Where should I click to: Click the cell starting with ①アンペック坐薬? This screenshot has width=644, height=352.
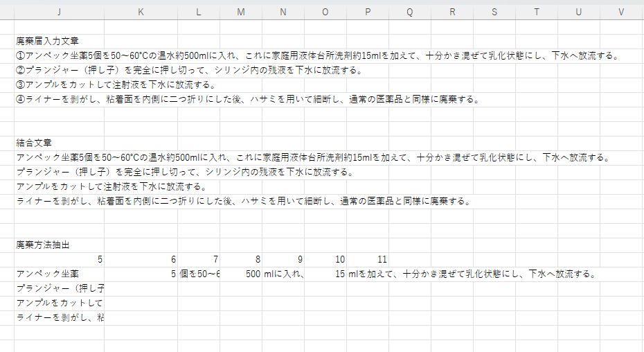point(59,55)
